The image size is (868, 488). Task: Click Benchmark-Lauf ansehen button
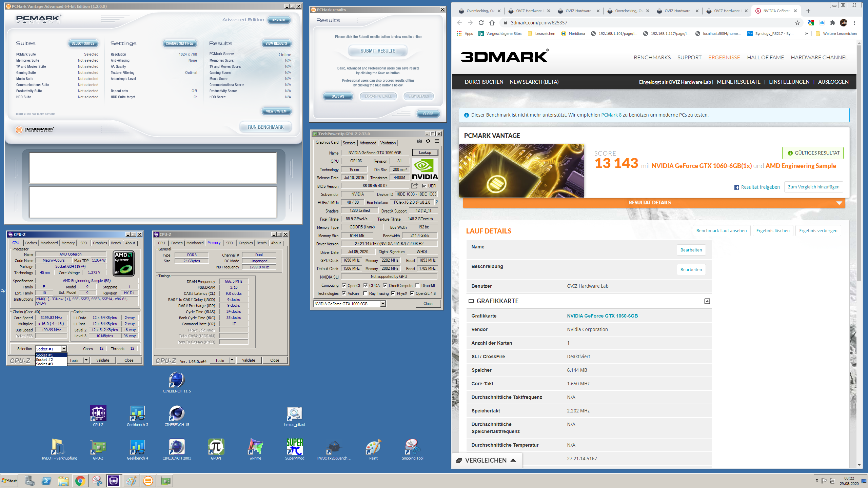(x=721, y=230)
